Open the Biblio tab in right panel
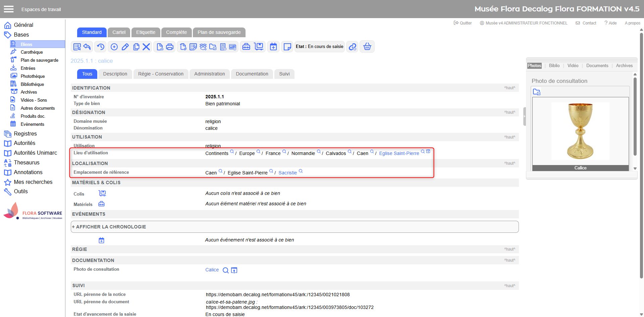The image size is (644, 317). (x=554, y=66)
